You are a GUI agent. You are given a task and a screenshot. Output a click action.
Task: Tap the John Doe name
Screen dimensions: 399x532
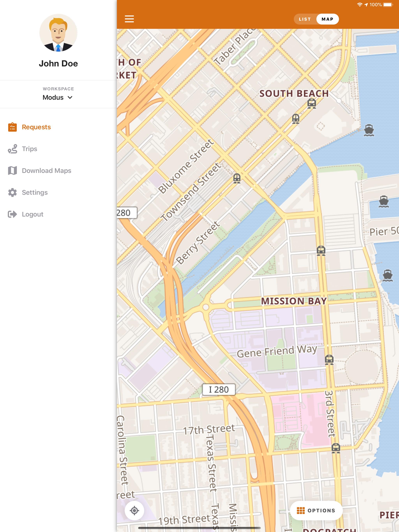58,63
